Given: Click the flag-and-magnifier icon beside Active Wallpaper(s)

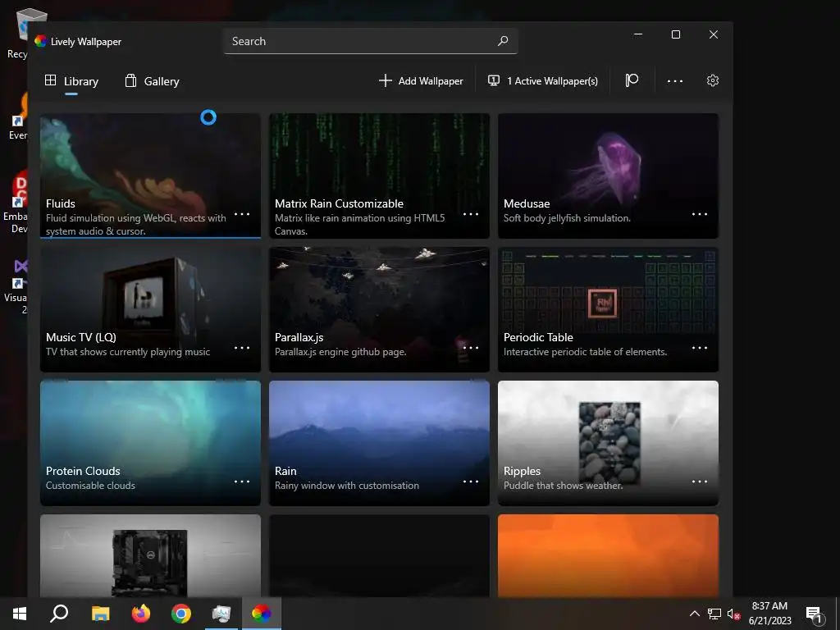Looking at the screenshot, I should coord(632,81).
